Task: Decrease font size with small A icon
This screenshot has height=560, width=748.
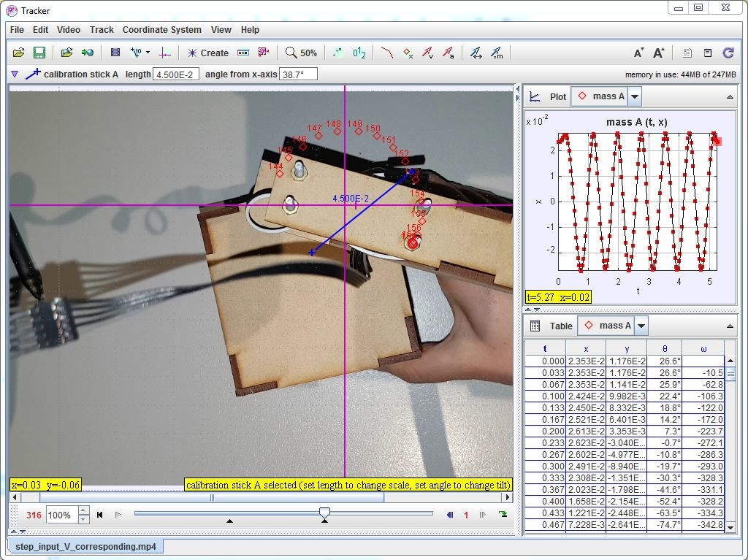Action: [638, 53]
